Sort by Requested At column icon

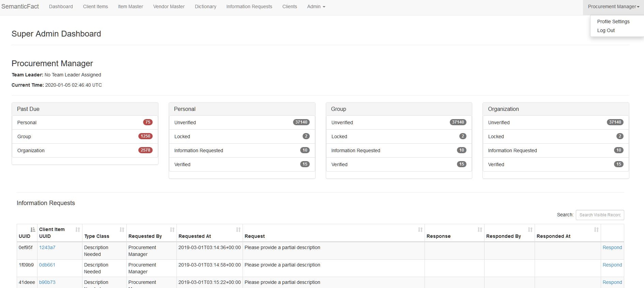[x=239, y=230]
